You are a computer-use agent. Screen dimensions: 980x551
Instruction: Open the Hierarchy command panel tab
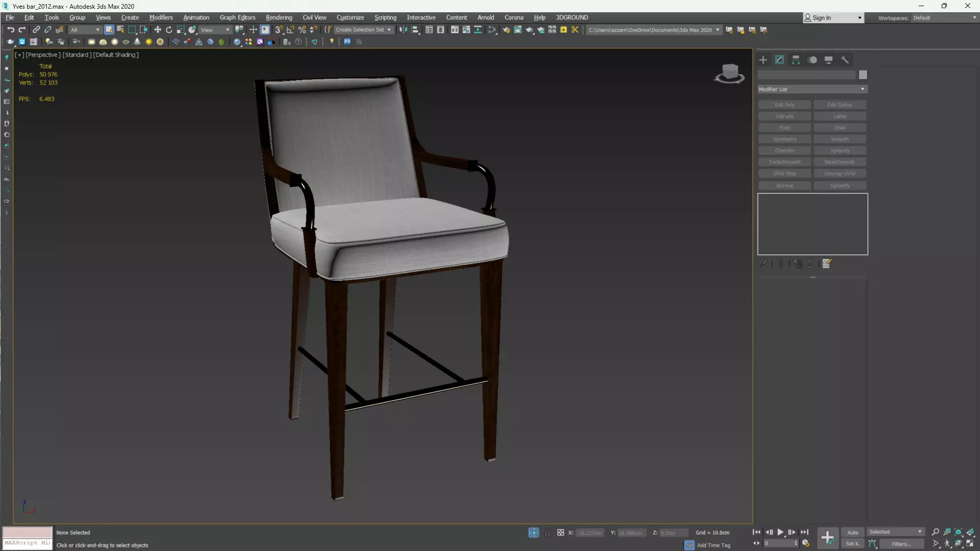click(x=796, y=60)
